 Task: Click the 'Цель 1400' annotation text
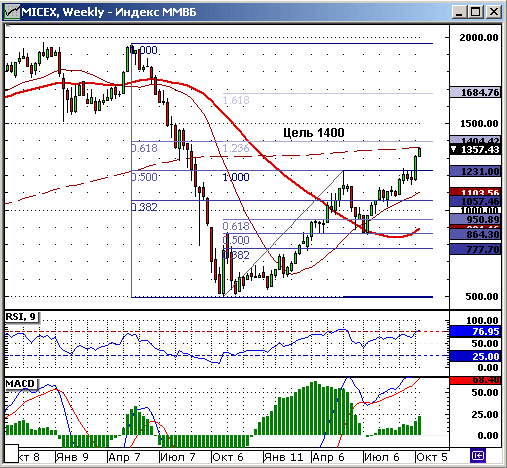pos(314,133)
